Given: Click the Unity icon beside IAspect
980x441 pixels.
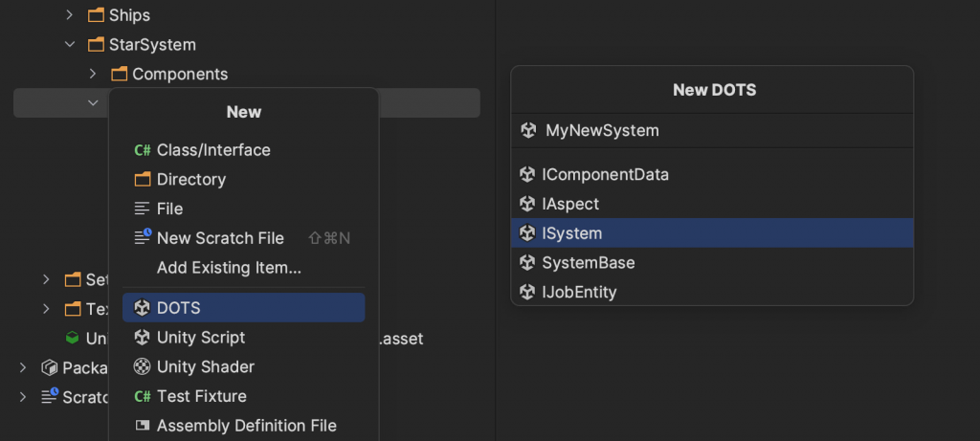Looking at the screenshot, I should point(526,204).
